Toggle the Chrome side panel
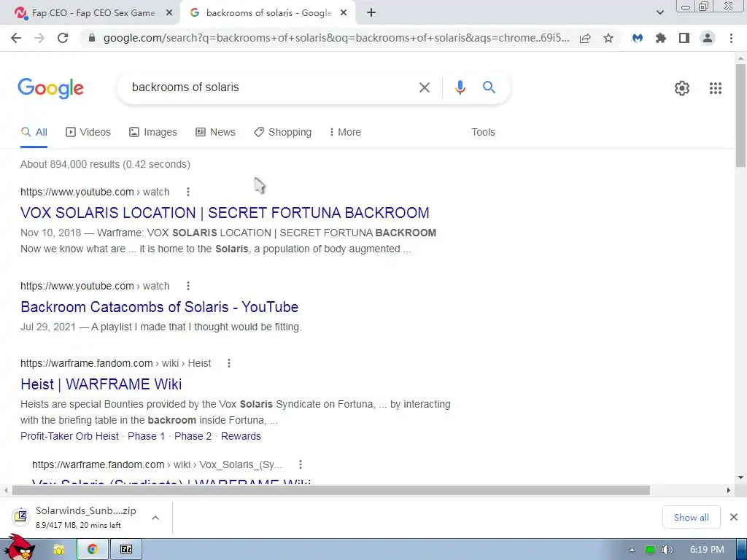This screenshot has width=747, height=560. tap(684, 38)
